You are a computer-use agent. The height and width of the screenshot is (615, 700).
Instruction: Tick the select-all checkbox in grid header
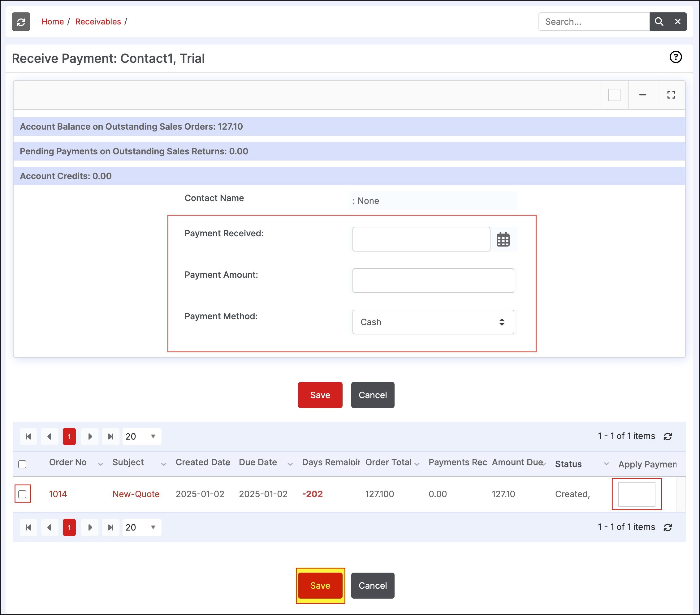22,464
